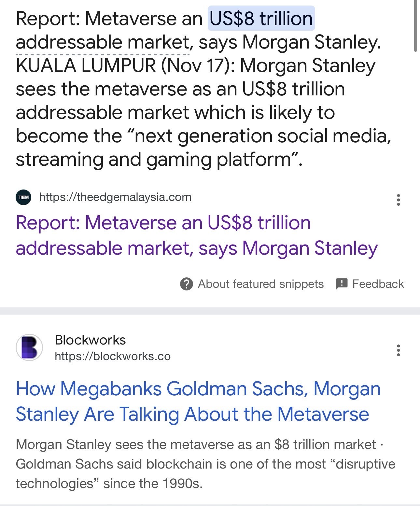Click "streaming and gaming platform" snippet line
The width and height of the screenshot is (420, 506).
coord(159,159)
